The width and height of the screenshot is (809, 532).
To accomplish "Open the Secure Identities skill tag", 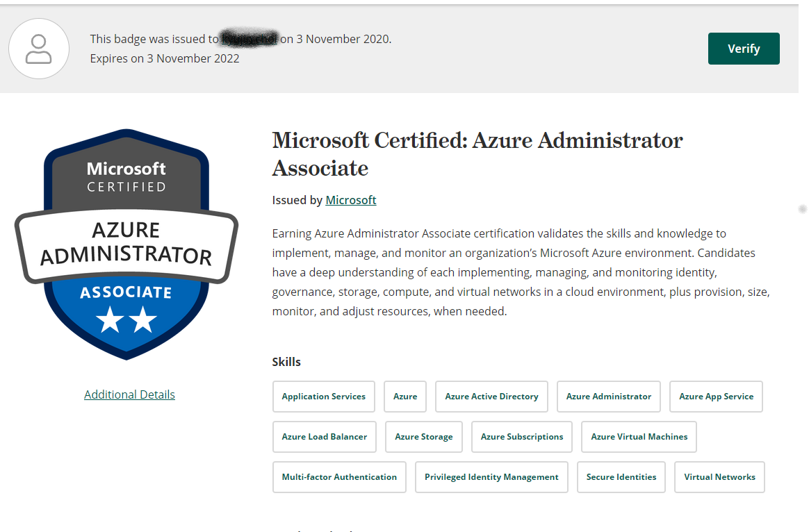I will tap(621, 477).
